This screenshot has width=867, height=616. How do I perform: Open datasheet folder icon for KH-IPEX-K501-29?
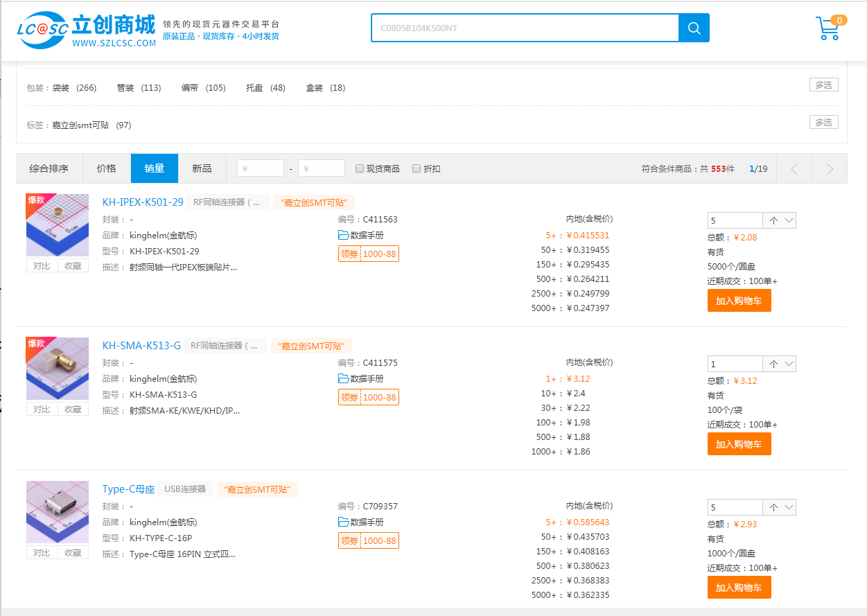343,236
